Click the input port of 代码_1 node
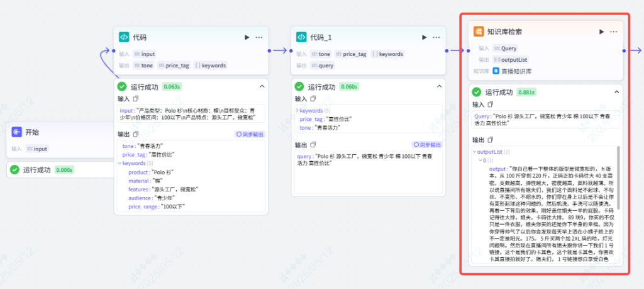Image resolution: width=644 pixels, height=289 pixels. pos(291,50)
